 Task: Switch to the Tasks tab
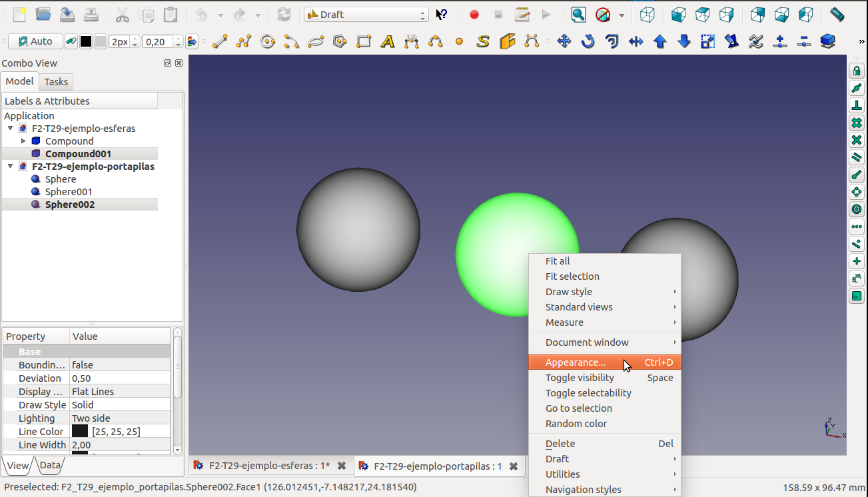coord(56,82)
